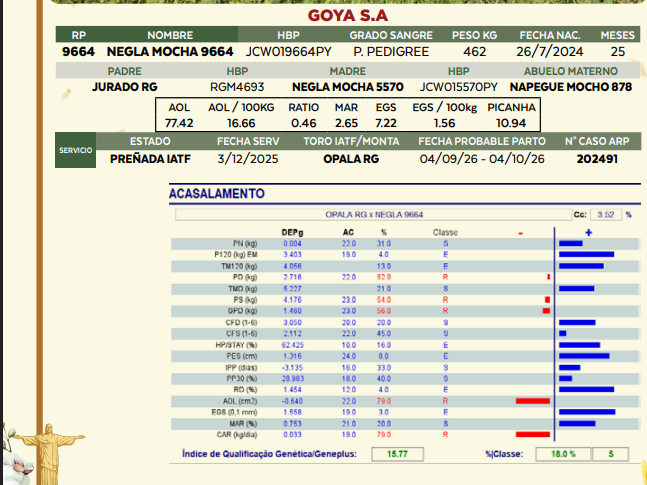Viewport: 647px width, 485px height.
Task: Click the sire name JURADO RG
Action: coord(125,87)
